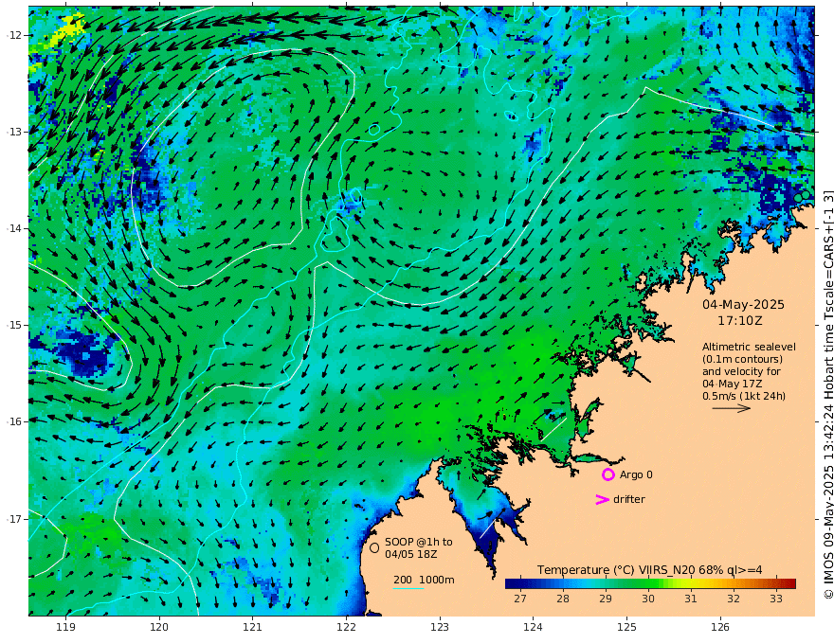Click the latitude axis label -15
834x644 pixels.
14,325
